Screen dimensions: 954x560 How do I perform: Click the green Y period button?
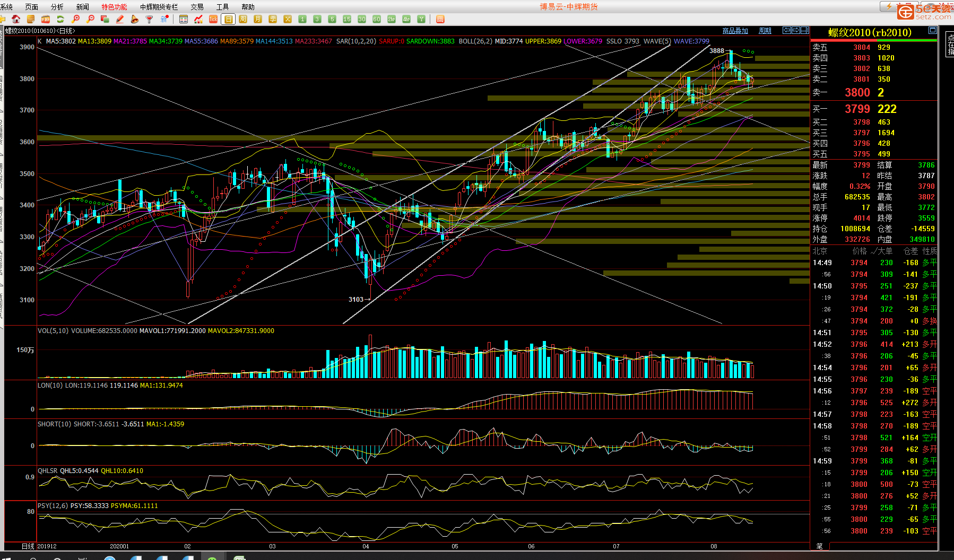pos(421,19)
